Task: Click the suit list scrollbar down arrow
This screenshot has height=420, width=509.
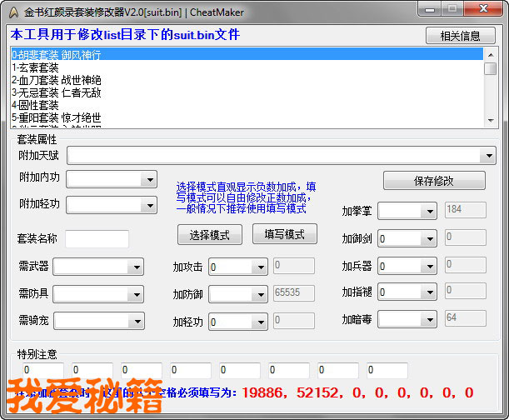Action: [x=491, y=121]
